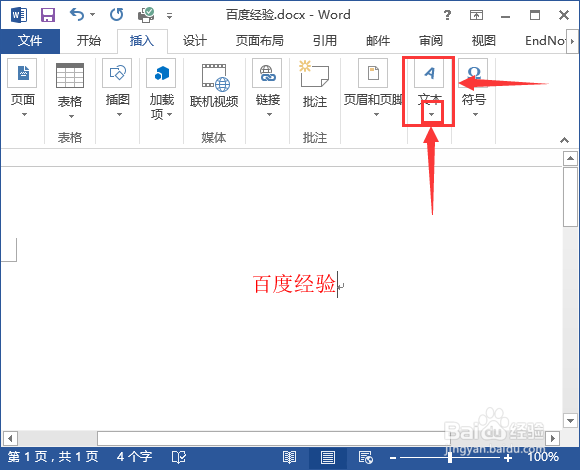The height and width of the screenshot is (470, 580).
Task: Customize the Quick Access Toolbar
Action: pyautogui.click(x=169, y=16)
